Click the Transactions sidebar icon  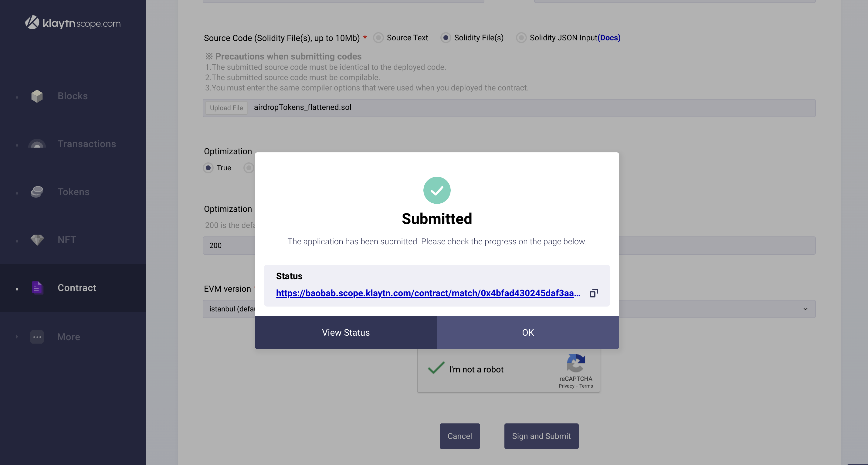pos(37,144)
